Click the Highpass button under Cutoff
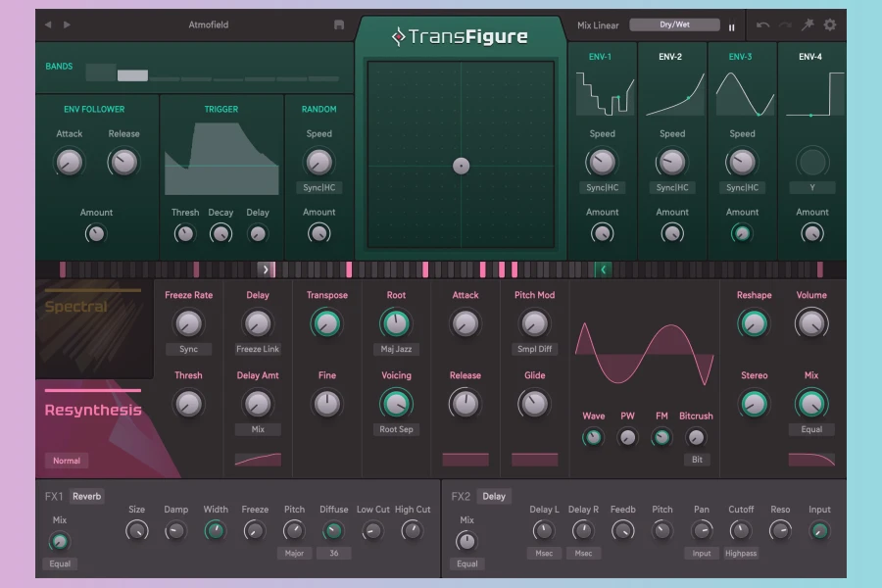 coord(741,554)
